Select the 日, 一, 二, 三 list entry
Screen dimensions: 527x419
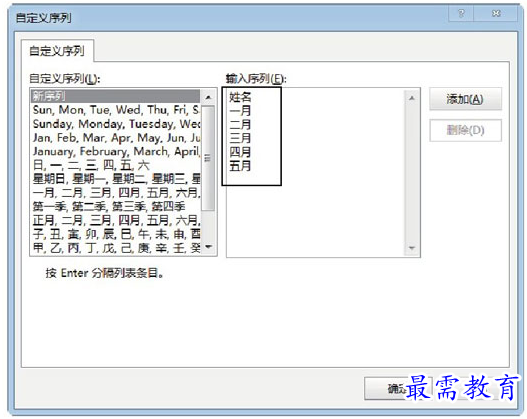pos(115,165)
